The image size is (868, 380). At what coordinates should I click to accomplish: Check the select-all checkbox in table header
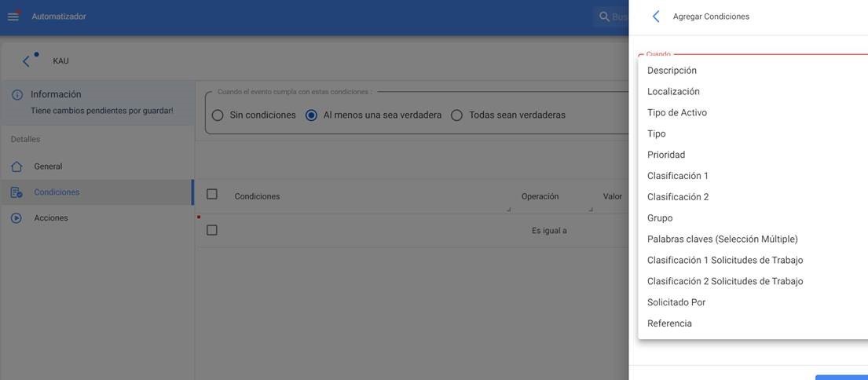pyautogui.click(x=212, y=194)
